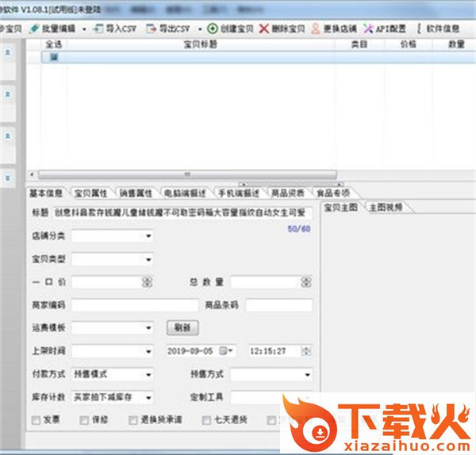Screen dimensions: 476x455
Task: Expand the 店铺分类 dropdown
Action: point(148,235)
